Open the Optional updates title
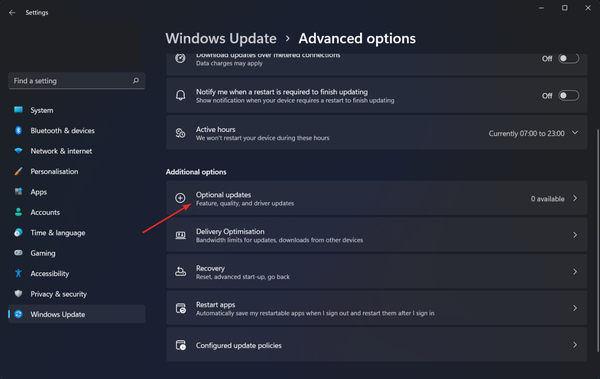The image size is (600, 379). tap(223, 194)
